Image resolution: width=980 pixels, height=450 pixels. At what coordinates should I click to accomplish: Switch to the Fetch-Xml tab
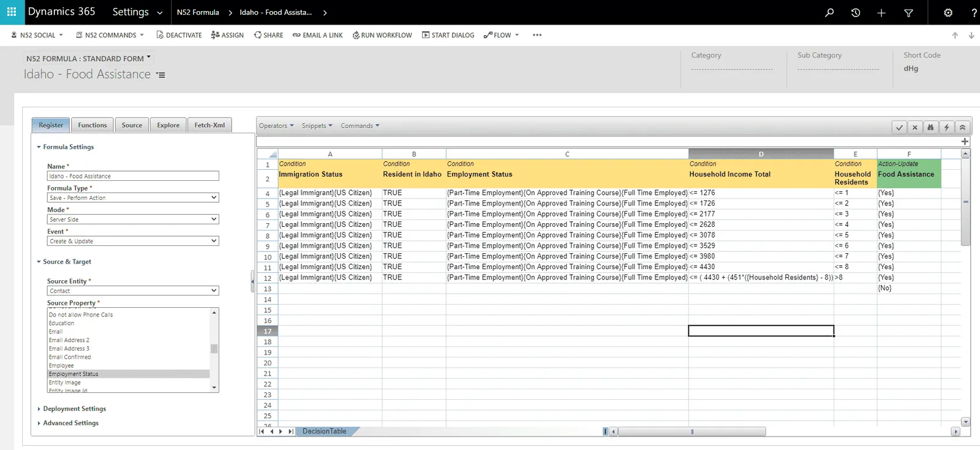209,125
